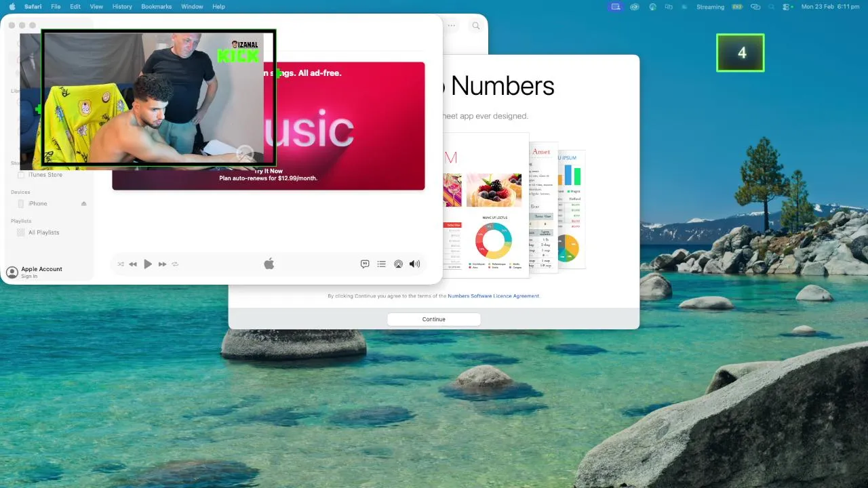This screenshot has height=488, width=868.
Task: Open the View menu
Action: (96, 6)
